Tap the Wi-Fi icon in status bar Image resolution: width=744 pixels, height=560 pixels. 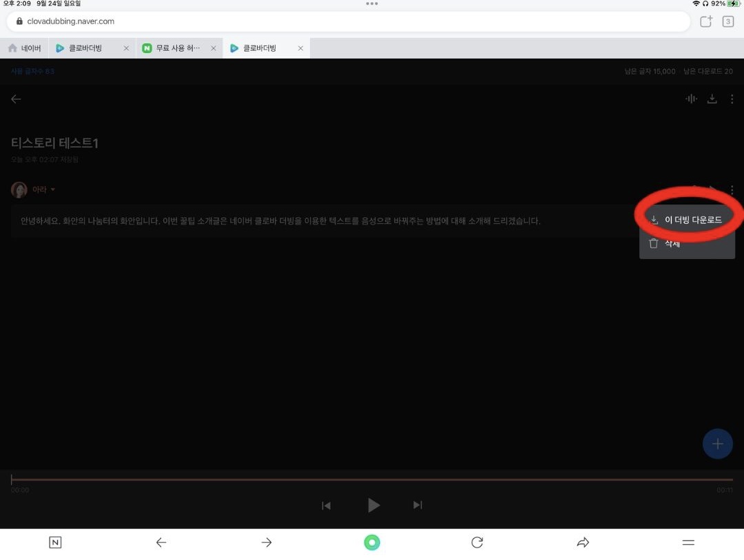coord(696,3)
